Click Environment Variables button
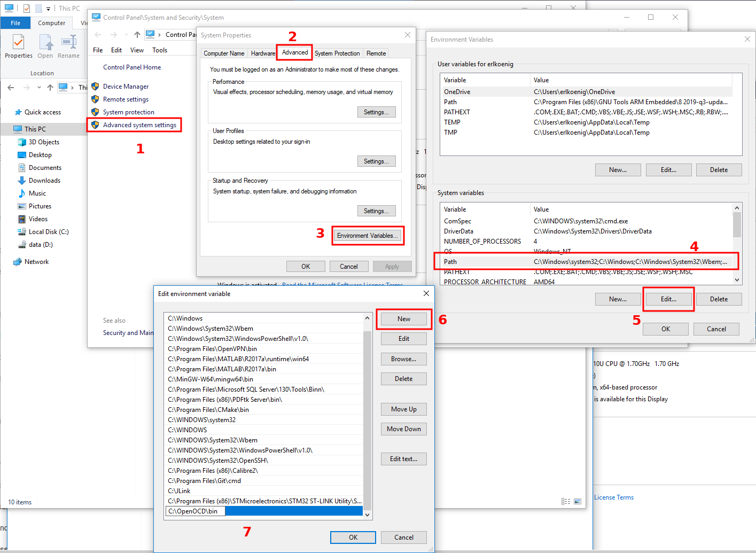756x553 pixels. pyautogui.click(x=368, y=236)
